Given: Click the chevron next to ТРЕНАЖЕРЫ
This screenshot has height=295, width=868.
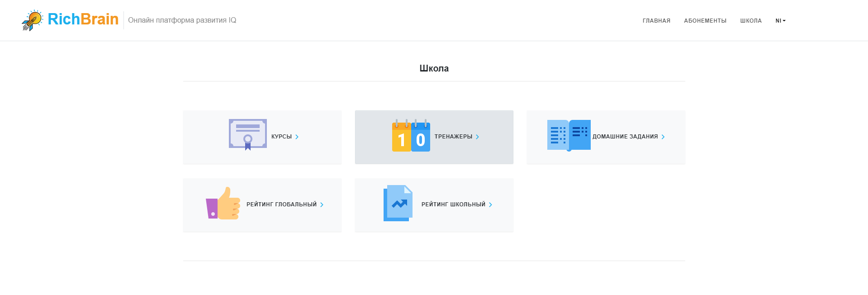Looking at the screenshot, I should tap(477, 137).
